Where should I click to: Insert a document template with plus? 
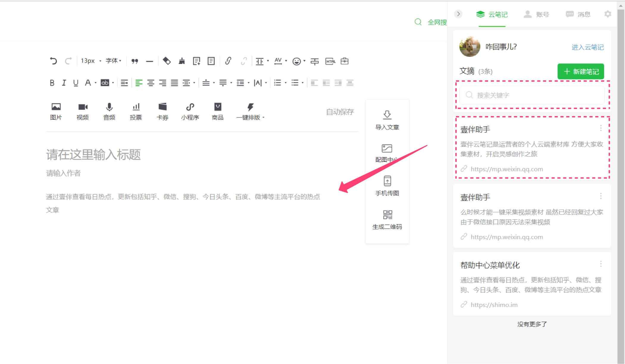(196, 61)
